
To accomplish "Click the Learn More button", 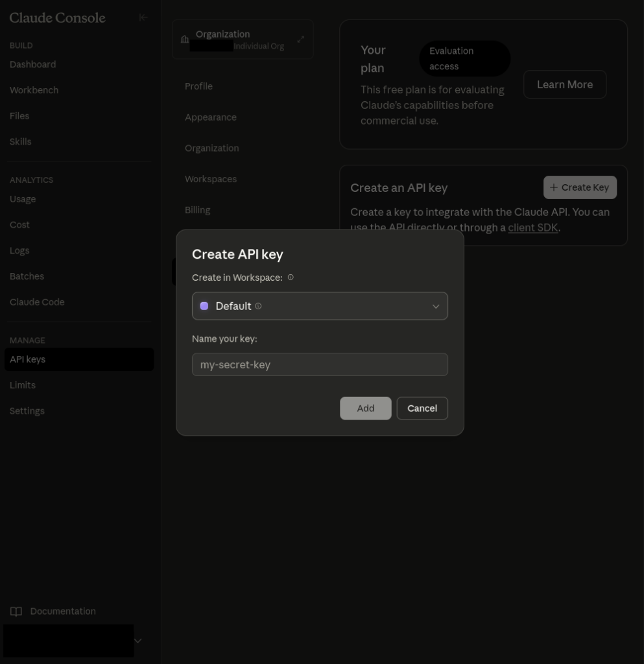I will tap(564, 84).
